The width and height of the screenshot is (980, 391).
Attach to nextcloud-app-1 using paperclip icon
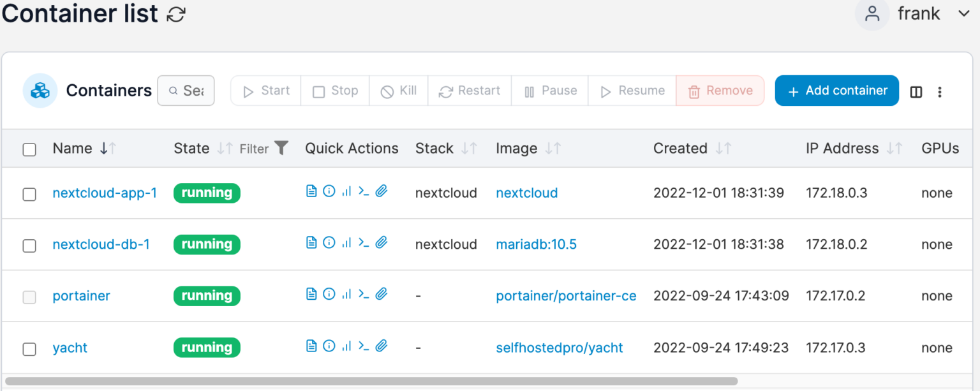click(381, 191)
